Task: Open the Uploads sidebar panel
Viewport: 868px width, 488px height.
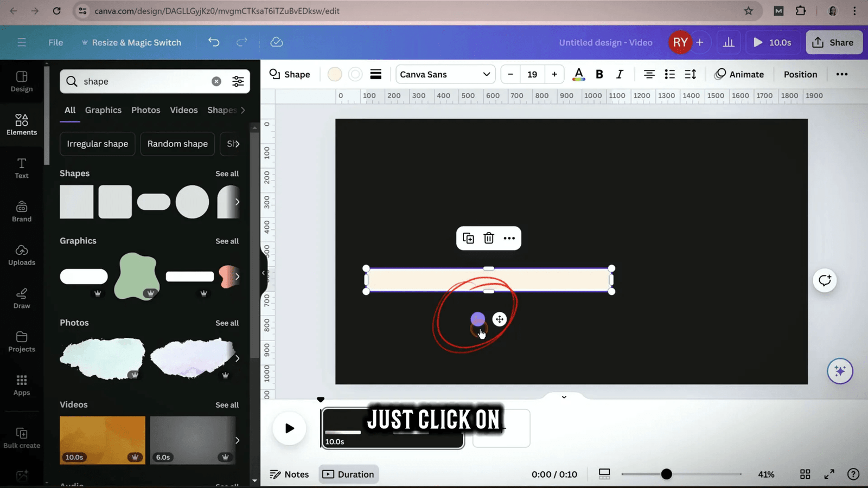Action: (22, 255)
